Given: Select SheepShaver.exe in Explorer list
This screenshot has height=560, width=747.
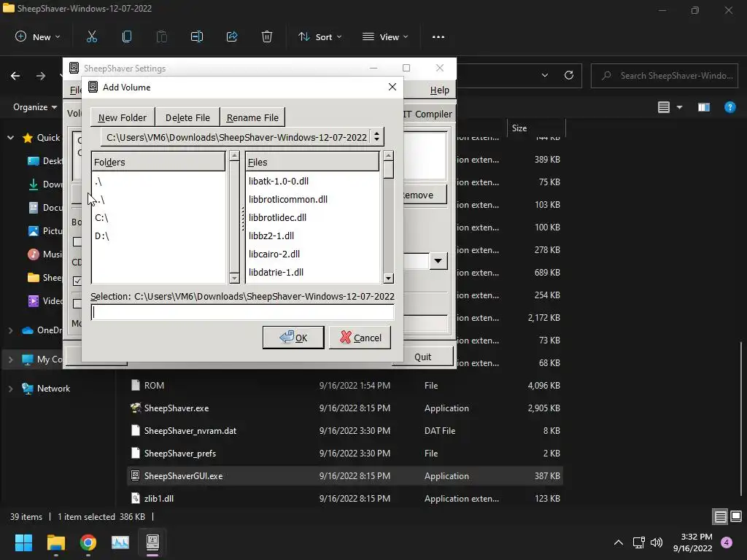Looking at the screenshot, I should (345, 408).
